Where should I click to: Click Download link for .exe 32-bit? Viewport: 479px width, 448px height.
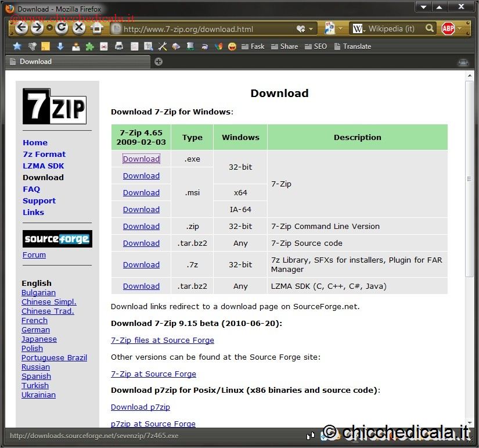pos(141,159)
